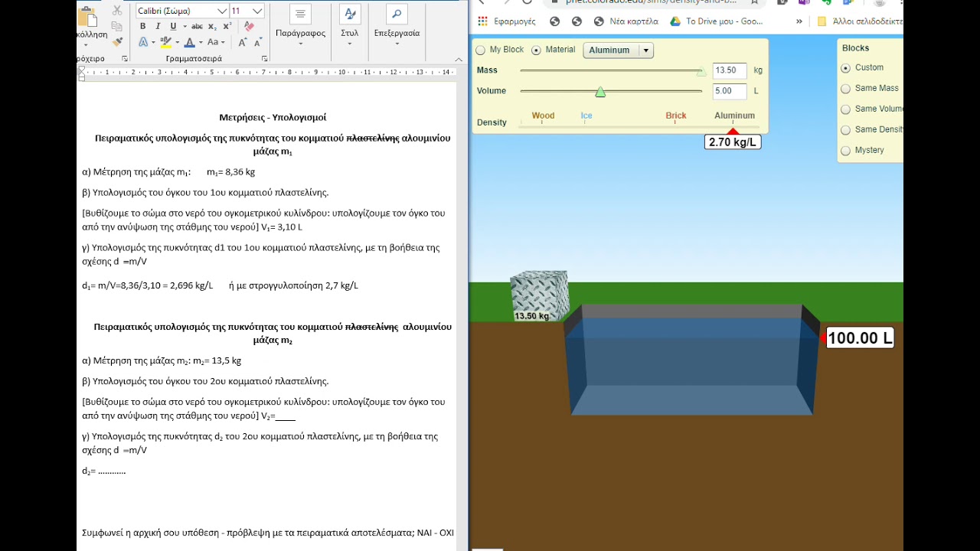Open the Επεξεργασία editing group
The width and height of the screenshot is (980, 551).
[x=397, y=25]
